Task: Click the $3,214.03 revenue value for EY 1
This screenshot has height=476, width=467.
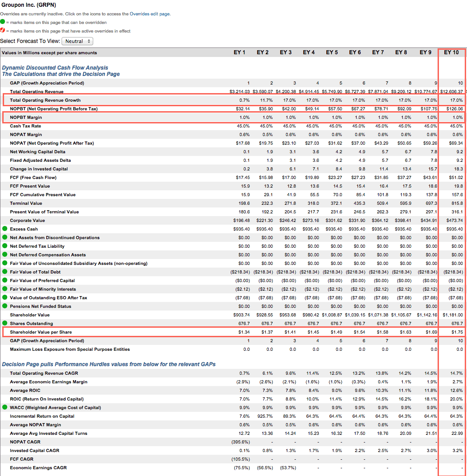Action: click(x=240, y=92)
